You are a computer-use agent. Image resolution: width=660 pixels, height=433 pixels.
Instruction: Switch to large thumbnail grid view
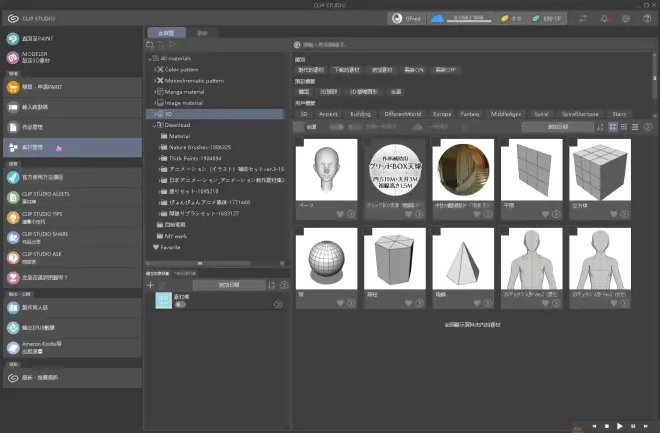[x=613, y=127]
